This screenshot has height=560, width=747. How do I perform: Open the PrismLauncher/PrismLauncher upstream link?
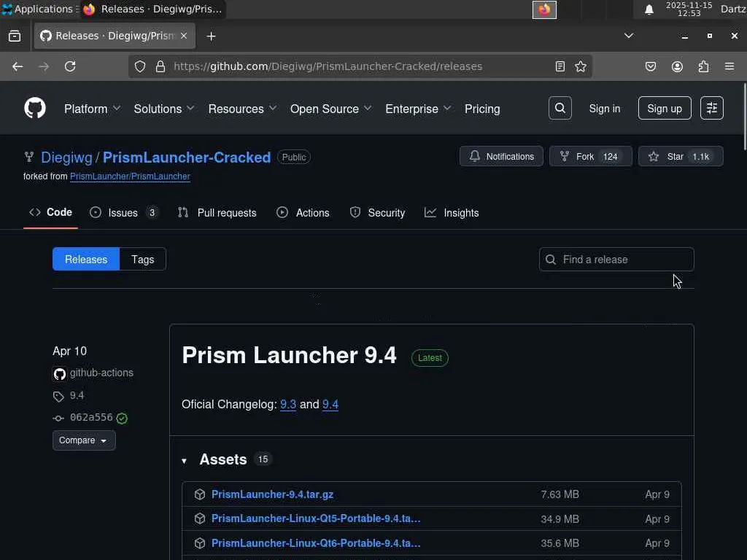click(130, 176)
